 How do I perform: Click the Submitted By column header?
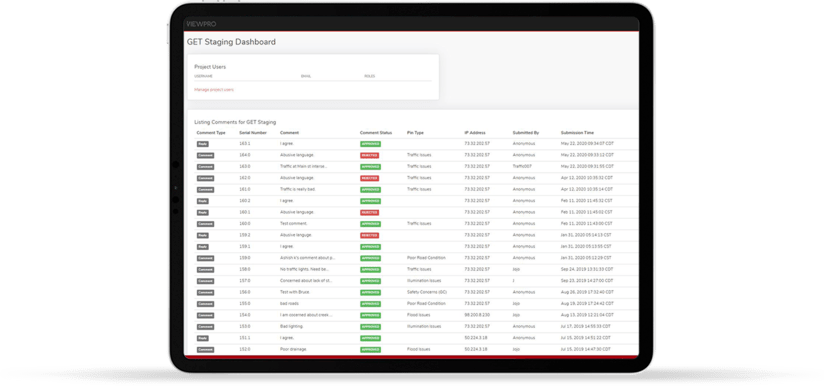526,133
